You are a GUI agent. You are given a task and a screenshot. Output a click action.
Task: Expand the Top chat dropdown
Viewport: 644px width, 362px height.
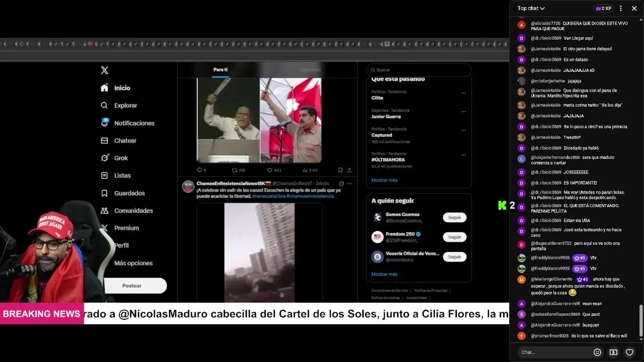531,9
